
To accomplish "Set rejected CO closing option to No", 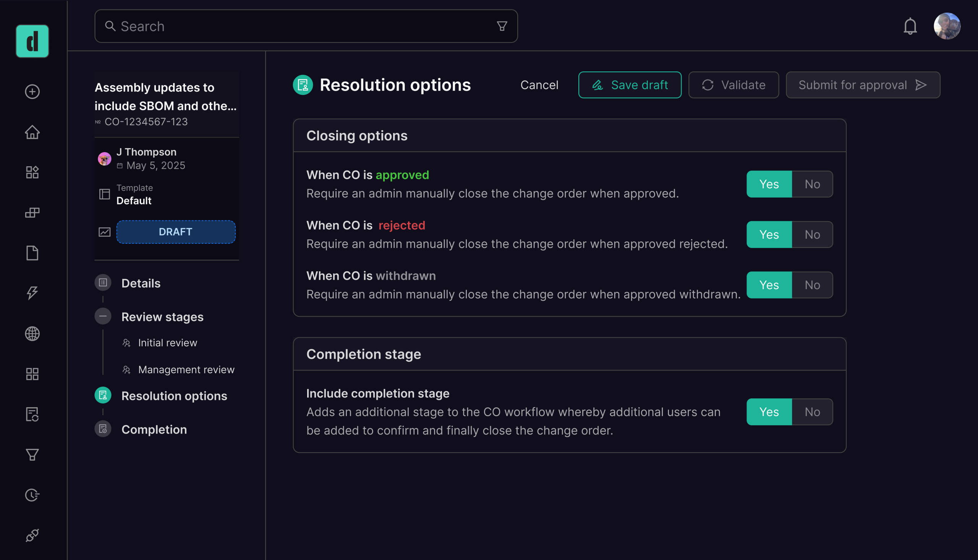I will (x=812, y=234).
